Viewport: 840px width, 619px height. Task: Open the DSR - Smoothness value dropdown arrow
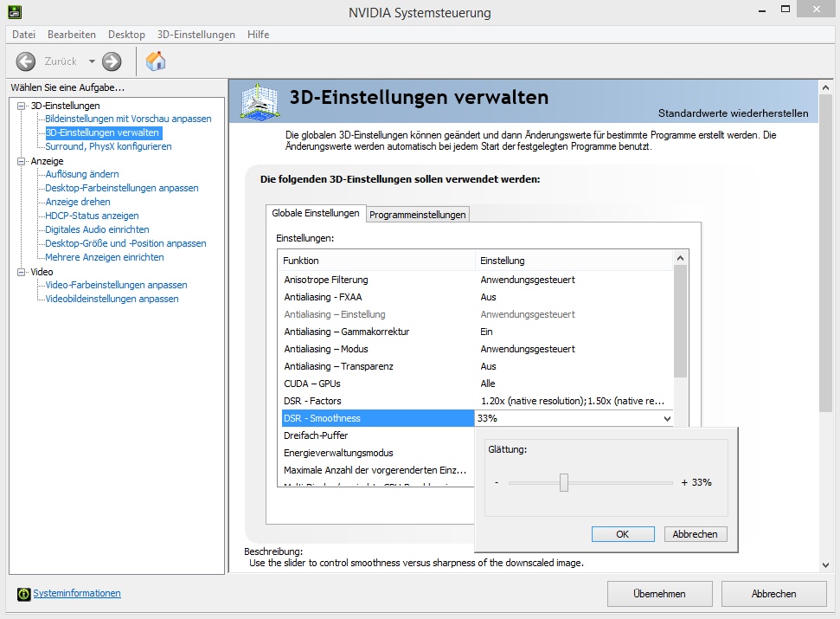pos(667,418)
